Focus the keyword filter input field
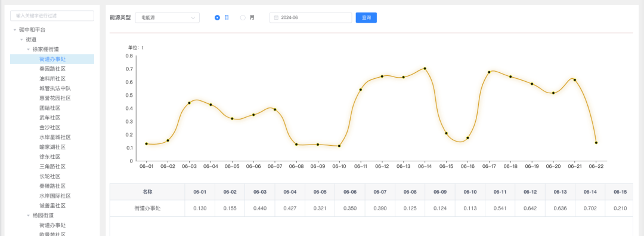The height and width of the screenshot is (236, 644). point(52,16)
